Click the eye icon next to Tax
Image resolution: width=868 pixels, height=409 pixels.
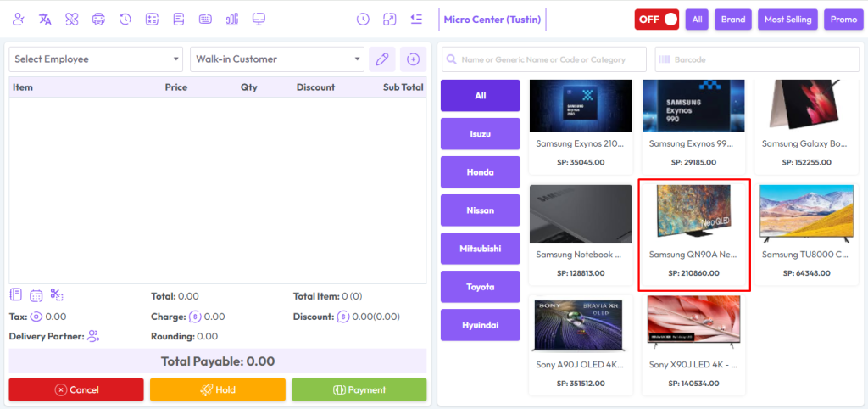point(36,317)
